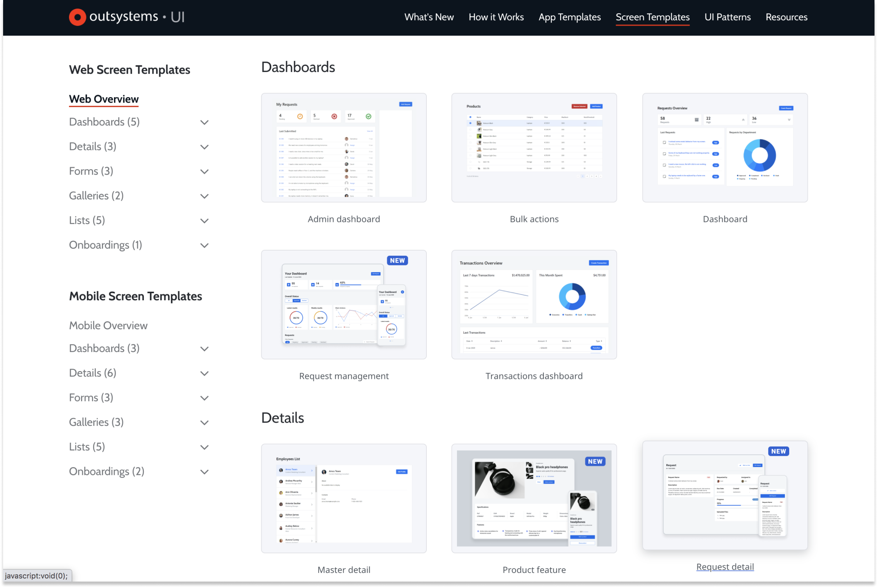Open the Request detail template link
The image size is (878, 588).
725,566
